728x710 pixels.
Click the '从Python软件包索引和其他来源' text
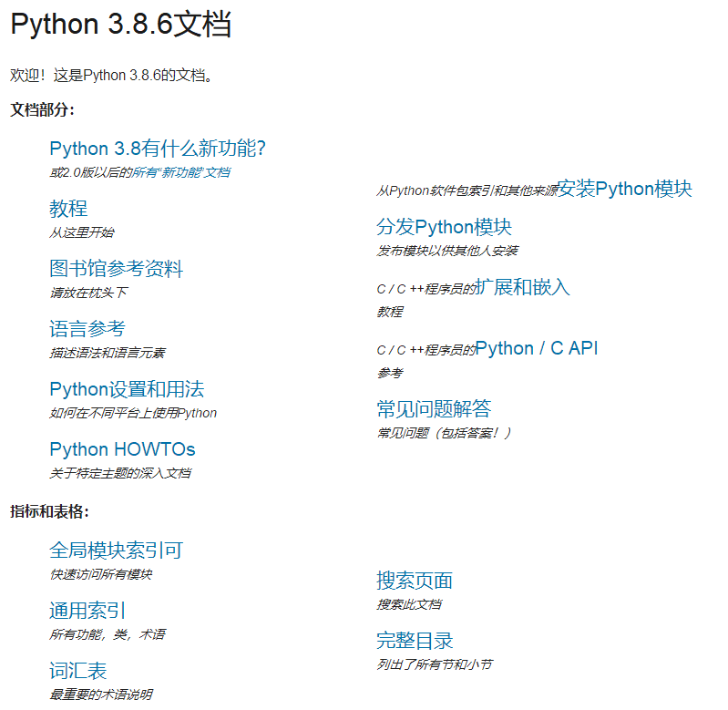pos(467,190)
